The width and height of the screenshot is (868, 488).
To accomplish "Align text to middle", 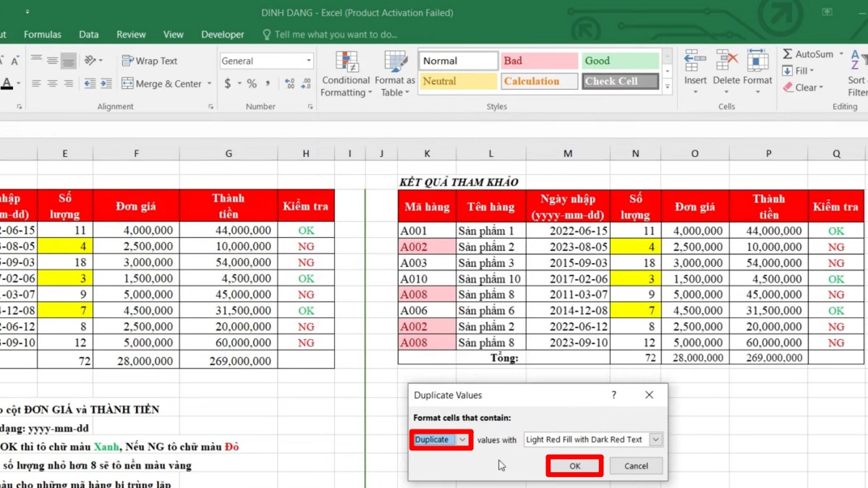I will coord(52,61).
